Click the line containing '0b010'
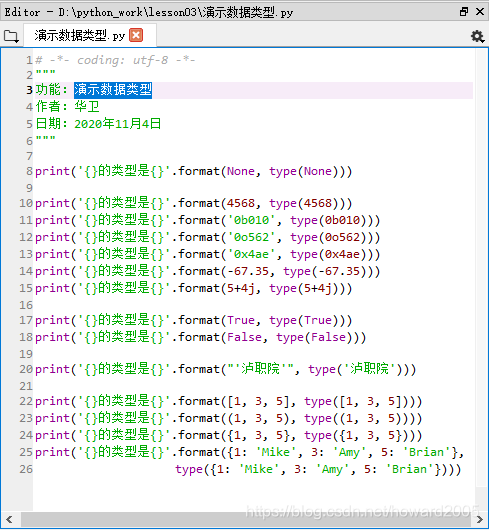 (x=207, y=220)
